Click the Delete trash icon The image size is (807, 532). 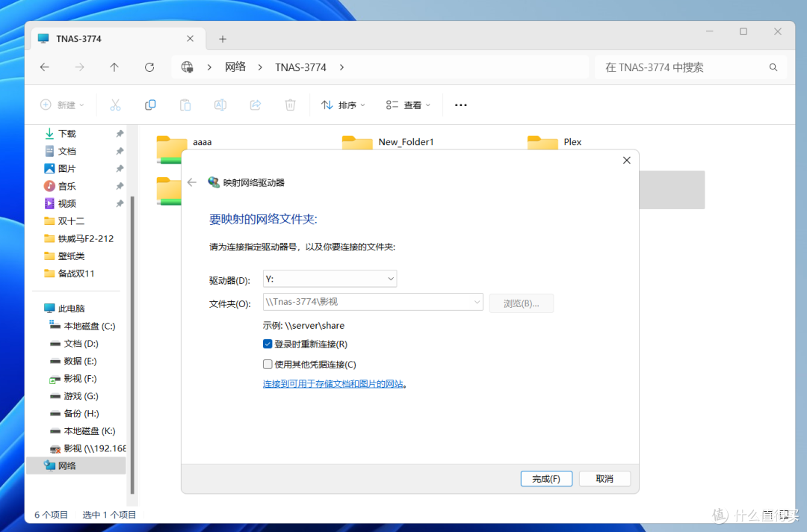click(x=290, y=105)
